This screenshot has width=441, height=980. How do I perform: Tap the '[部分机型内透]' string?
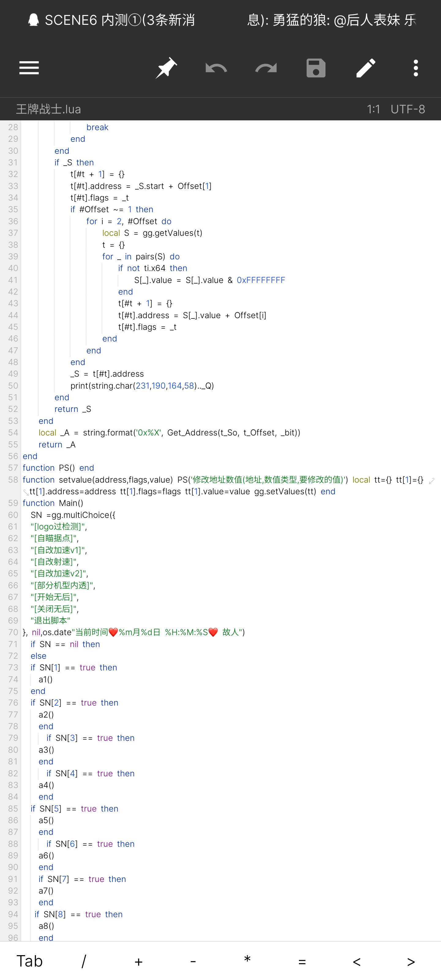[62, 585]
